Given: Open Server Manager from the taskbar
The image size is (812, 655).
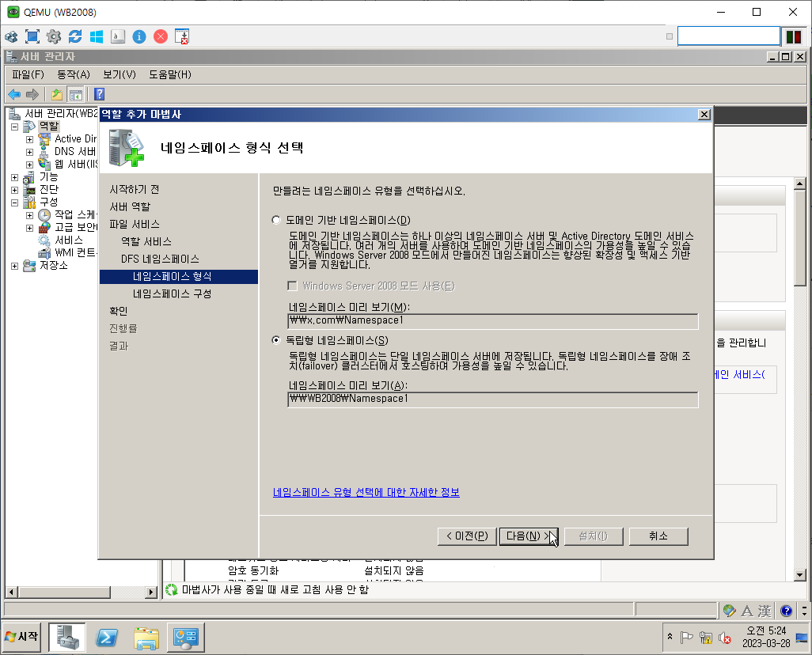Looking at the screenshot, I should tap(67, 637).
